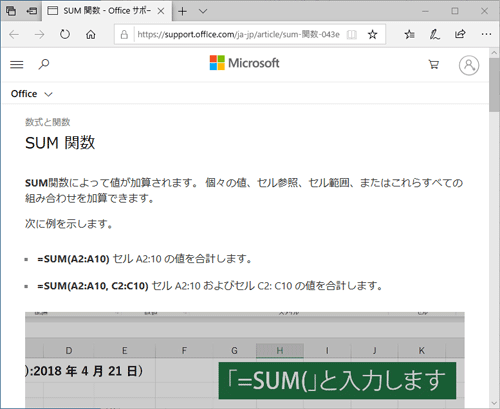Add notes with the pen icon

tap(435, 34)
